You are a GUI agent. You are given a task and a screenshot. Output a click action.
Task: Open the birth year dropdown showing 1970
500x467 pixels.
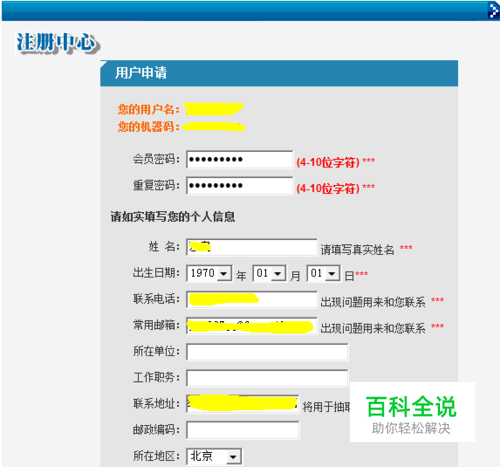coord(209,273)
